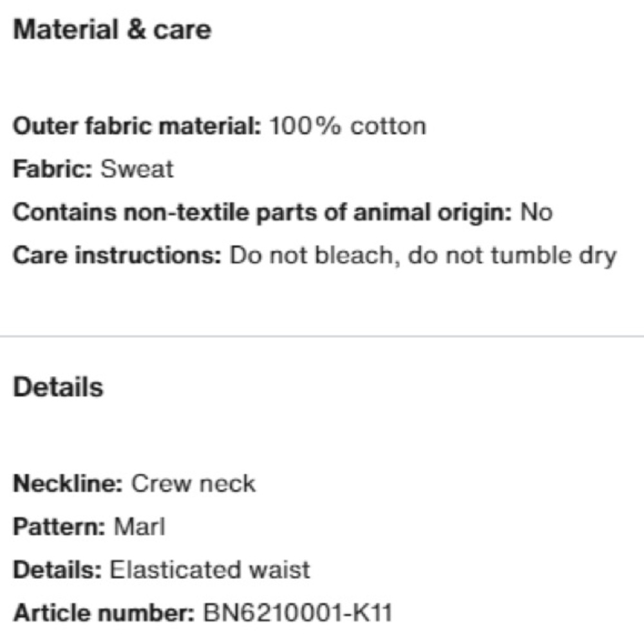Click the horizontal divider between sections

point(322,336)
